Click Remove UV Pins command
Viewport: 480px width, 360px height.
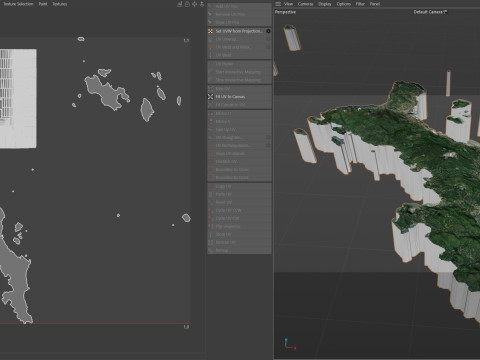239,14
